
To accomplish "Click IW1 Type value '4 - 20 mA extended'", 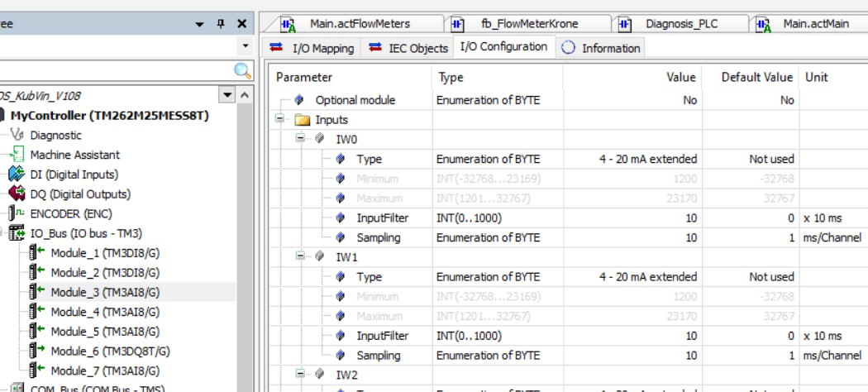I will pyautogui.click(x=647, y=277).
